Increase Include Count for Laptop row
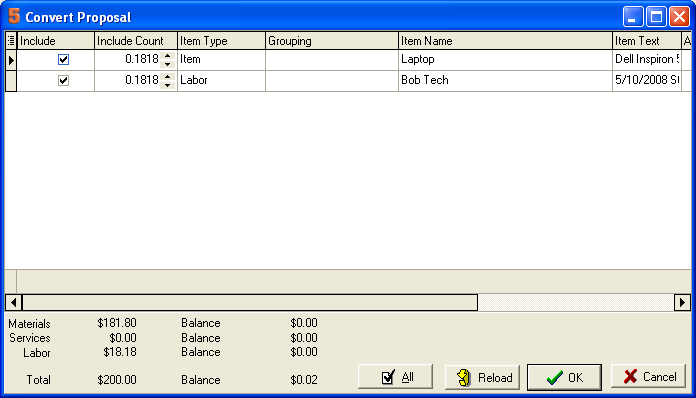Image resolution: width=696 pixels, height=398 pixels. [167, 55]
